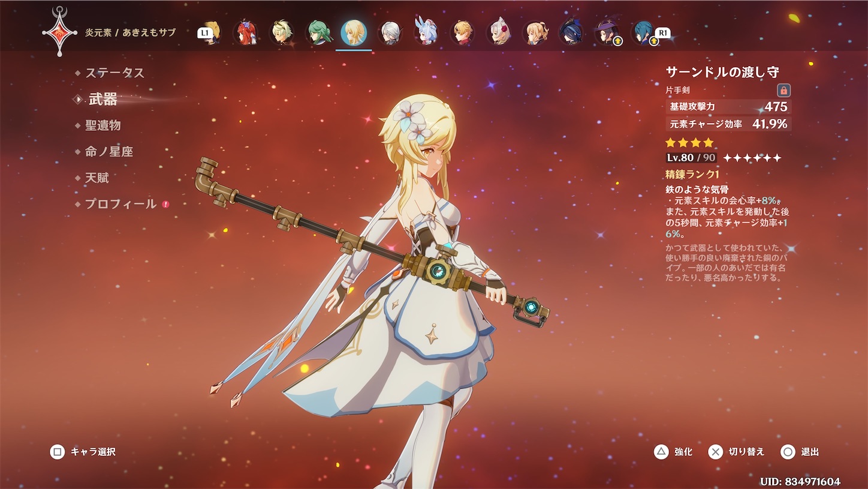This screenshot has height=489, width=868.
Task: Open the ステータス menu
Action: click(x=114, y=73)
